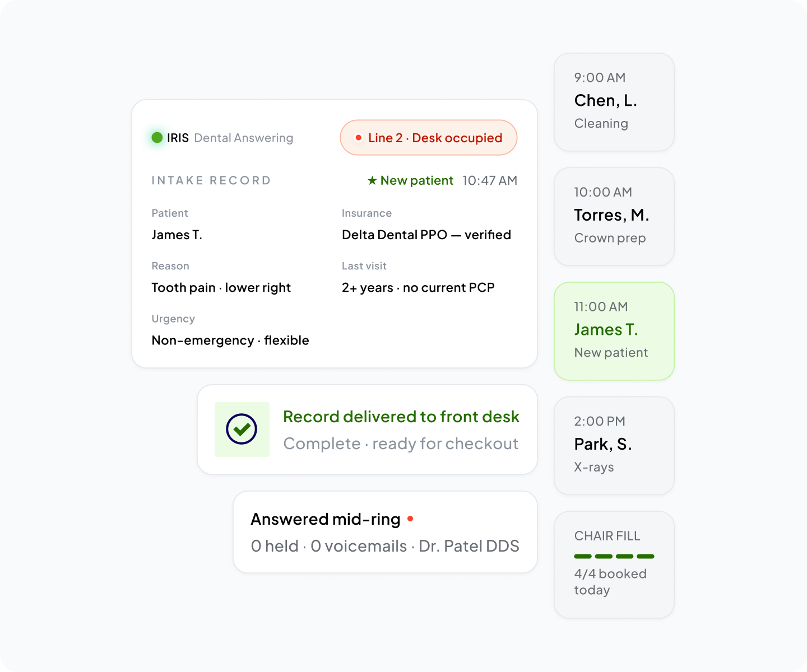
Task: Click the Non-emergency · flexible urgency value
Action: click(230, 340)
